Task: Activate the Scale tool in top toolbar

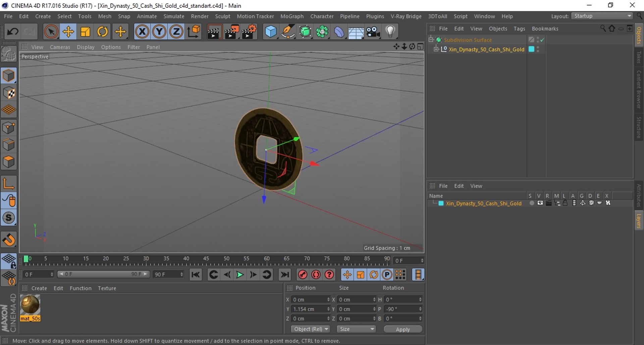Action: (86, 32)
